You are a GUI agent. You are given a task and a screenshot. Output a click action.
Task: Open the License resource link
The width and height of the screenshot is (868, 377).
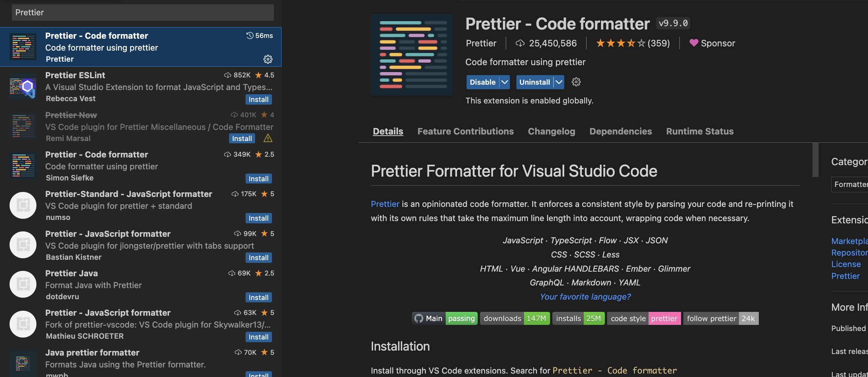click(x=846, y=264)
